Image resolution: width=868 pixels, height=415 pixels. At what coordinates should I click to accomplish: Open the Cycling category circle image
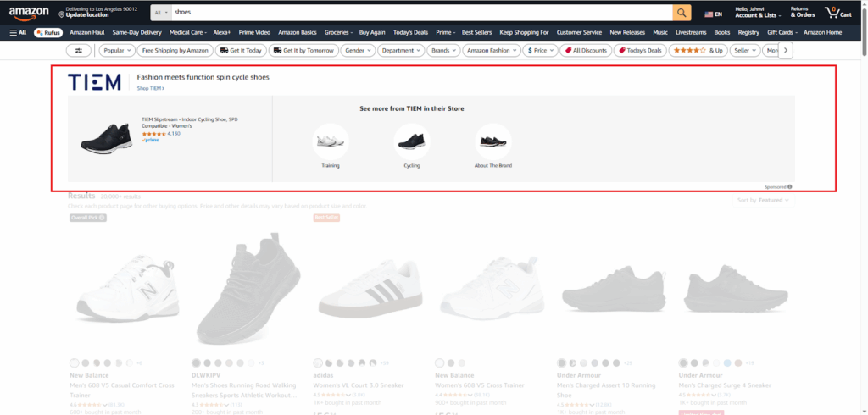(x=412, y=141)
